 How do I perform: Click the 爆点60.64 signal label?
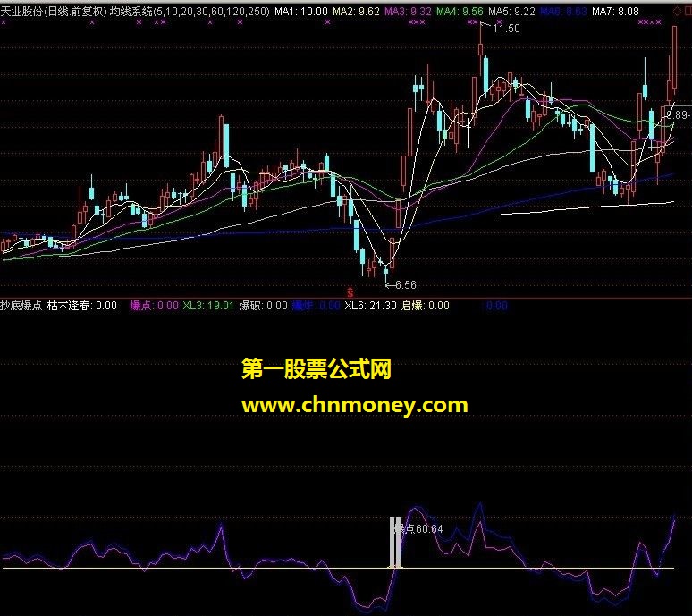tap(419, 528)
